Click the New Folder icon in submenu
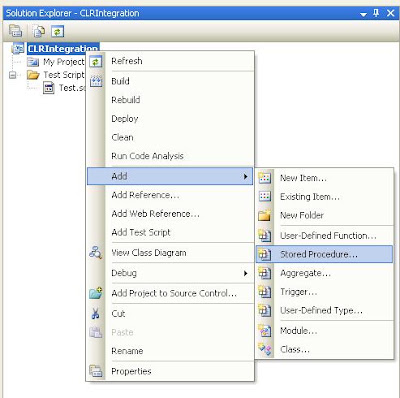The width and height of the screenshot is (400, 398). tap(265, 215)
